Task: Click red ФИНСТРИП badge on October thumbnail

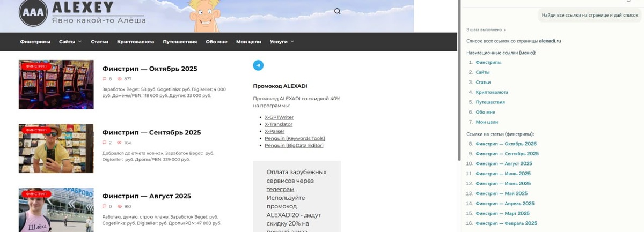Action: coord(36,66)
